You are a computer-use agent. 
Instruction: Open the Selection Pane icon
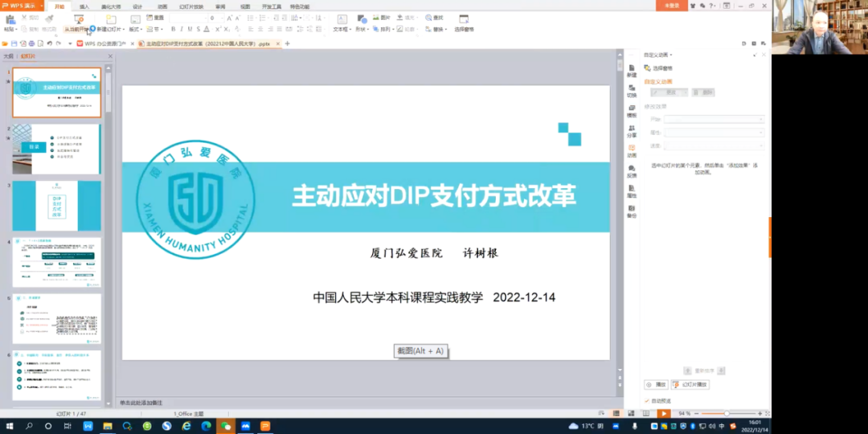coord(464,19)
